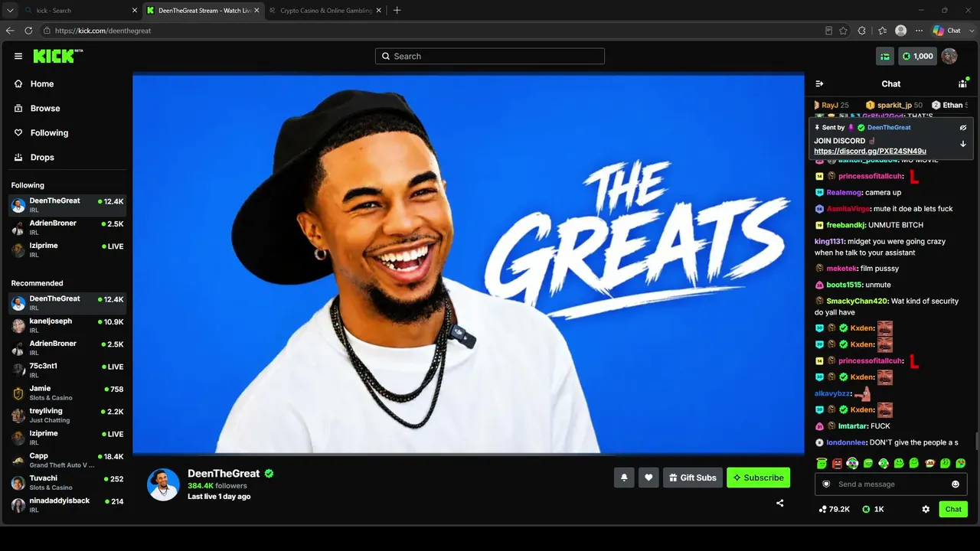Follow DeenTheGreat with the heart button
The image size is (980, 551).
tap(648, 478)
